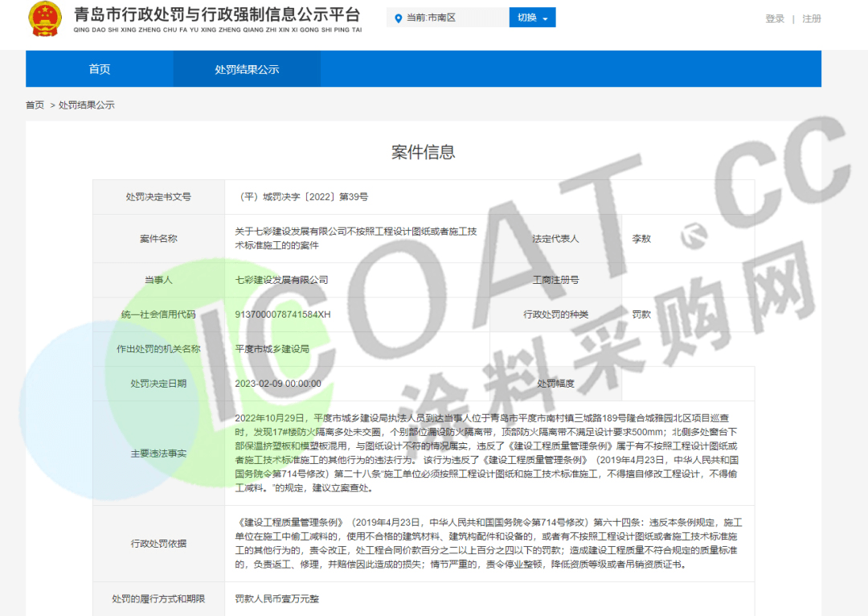The image size is (868, 616).
Task: Click the decision date 2023-02-09 value
Action: coord(277,384)
